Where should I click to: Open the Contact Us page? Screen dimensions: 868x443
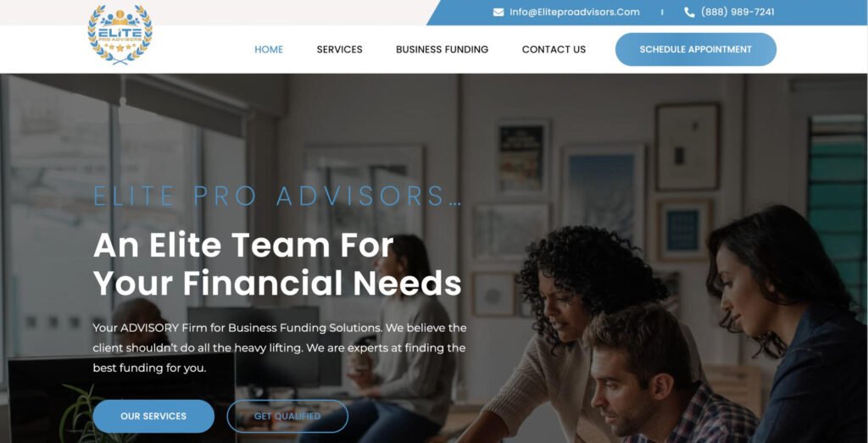(554, 49)
